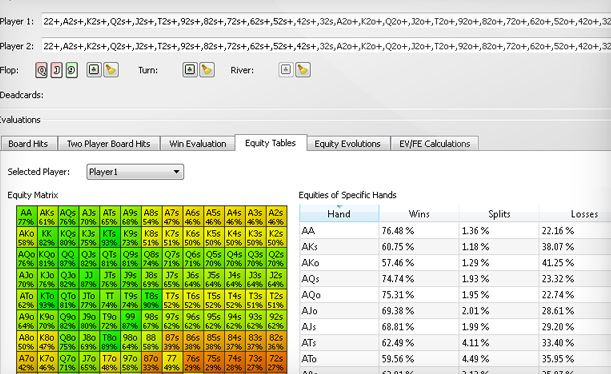The width and height of the screenshot is (611, 374).
Task: Open the river card picker icon
Action: (x=286, y=70)
